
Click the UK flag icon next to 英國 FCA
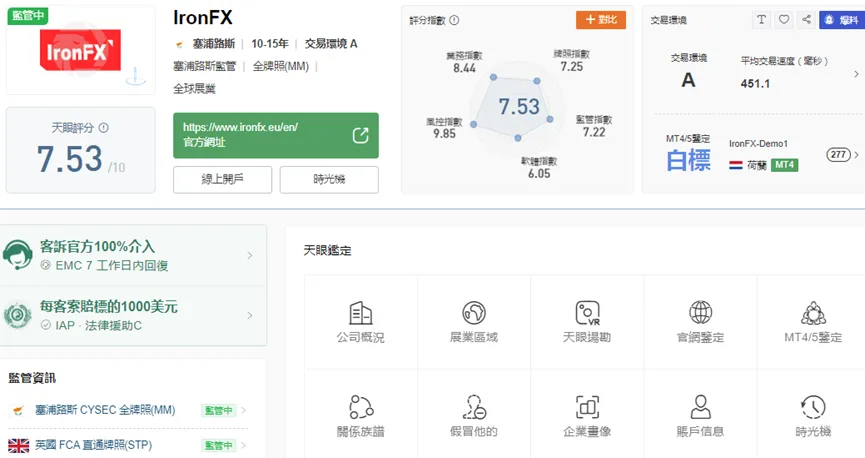coord(19,445)
